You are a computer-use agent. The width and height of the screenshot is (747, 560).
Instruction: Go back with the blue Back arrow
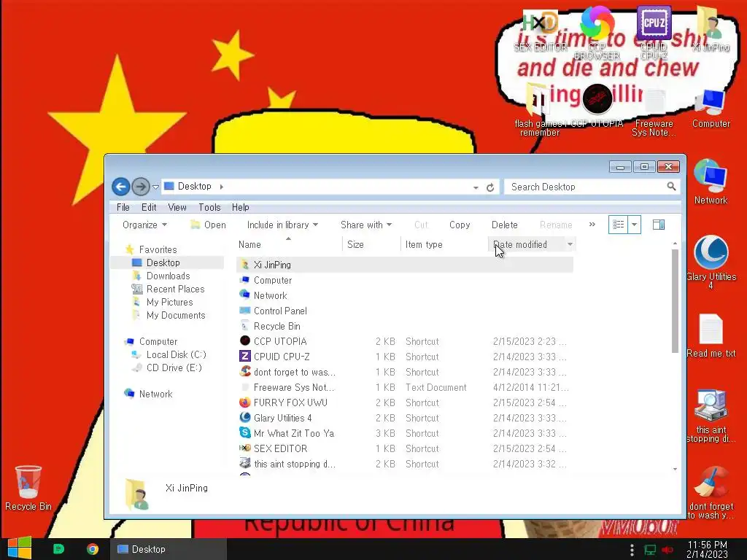(x=121, y=187)
